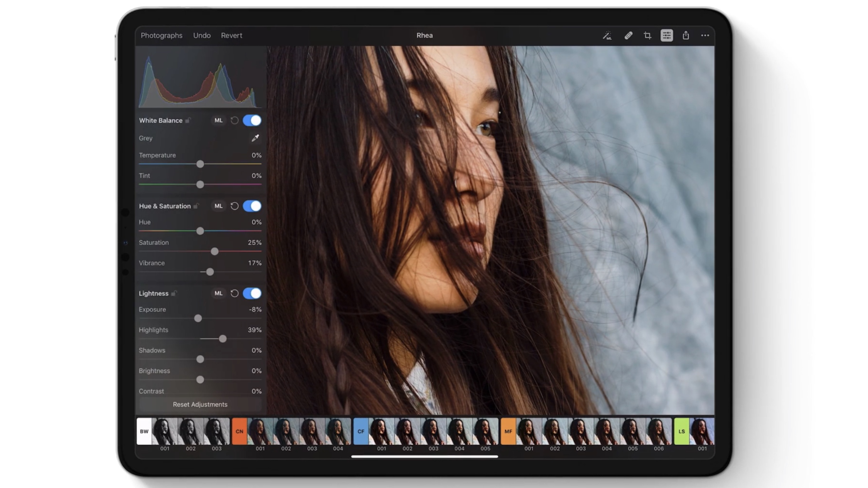The height and width of the screenshot is (488, 868).
Task: Select the crop tool icon
Action: tap(647, 35)
